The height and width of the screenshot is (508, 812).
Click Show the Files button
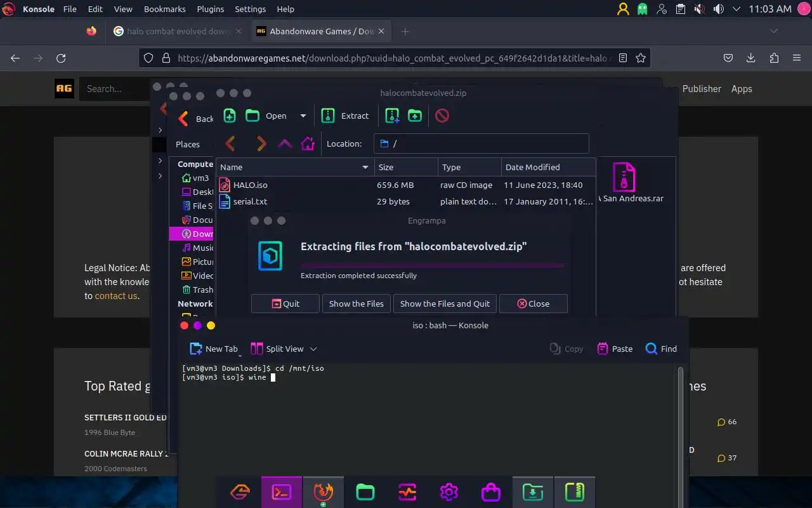(357, 304)
